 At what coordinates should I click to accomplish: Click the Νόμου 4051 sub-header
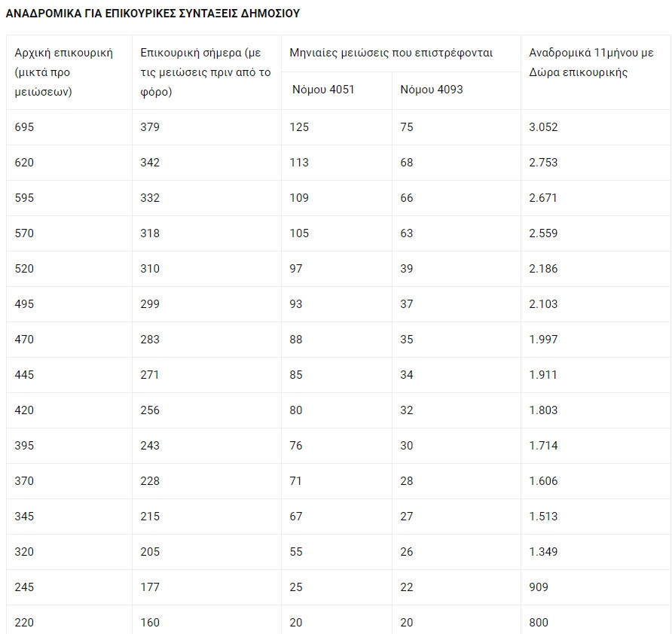[x=323, y=90]
